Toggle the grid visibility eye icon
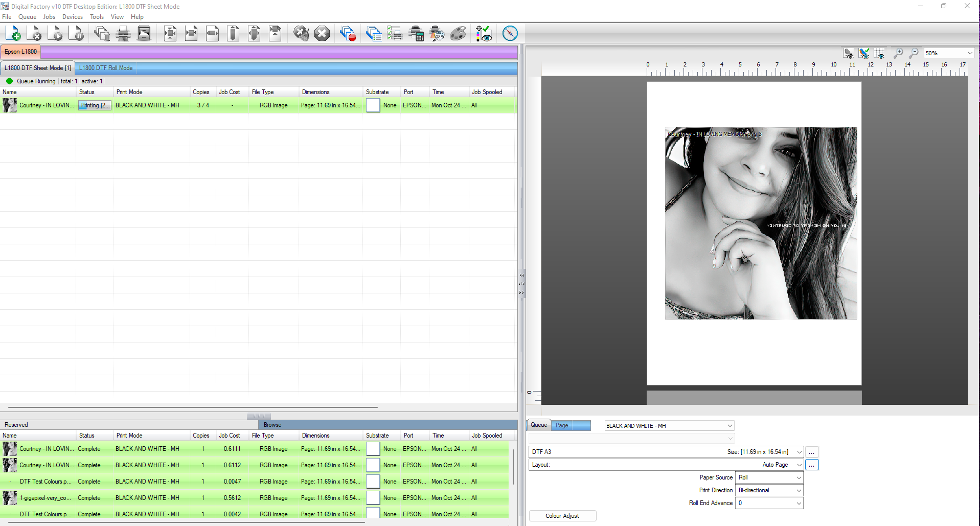The width and height of the screenshot is (980, 526). (880, 53)
